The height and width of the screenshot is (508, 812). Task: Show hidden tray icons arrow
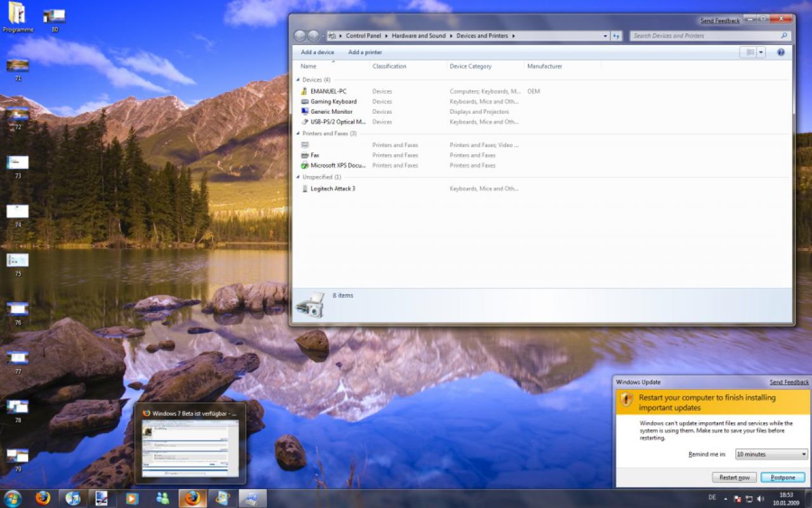(726, 498)
